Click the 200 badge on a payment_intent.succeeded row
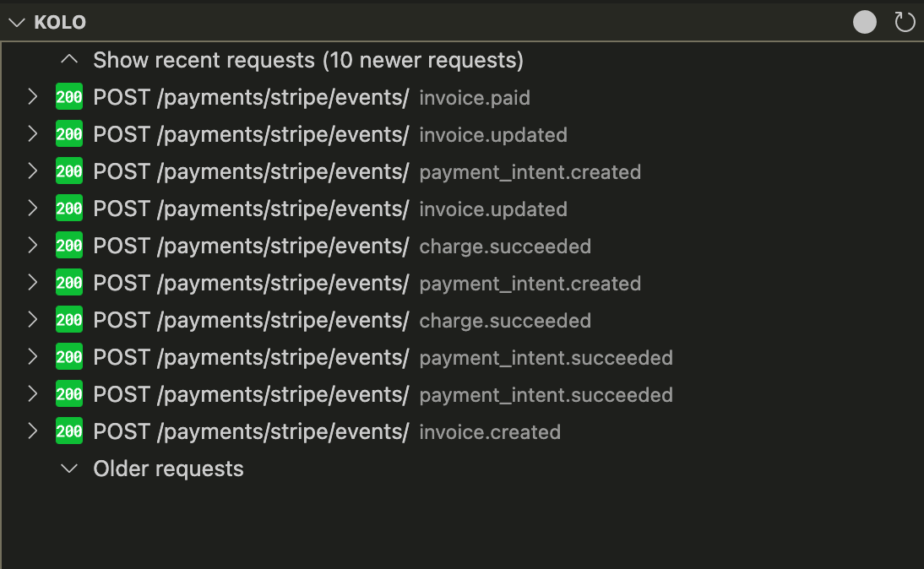The width and height of the screenshot is (924, 569). (x=68, y=357)
